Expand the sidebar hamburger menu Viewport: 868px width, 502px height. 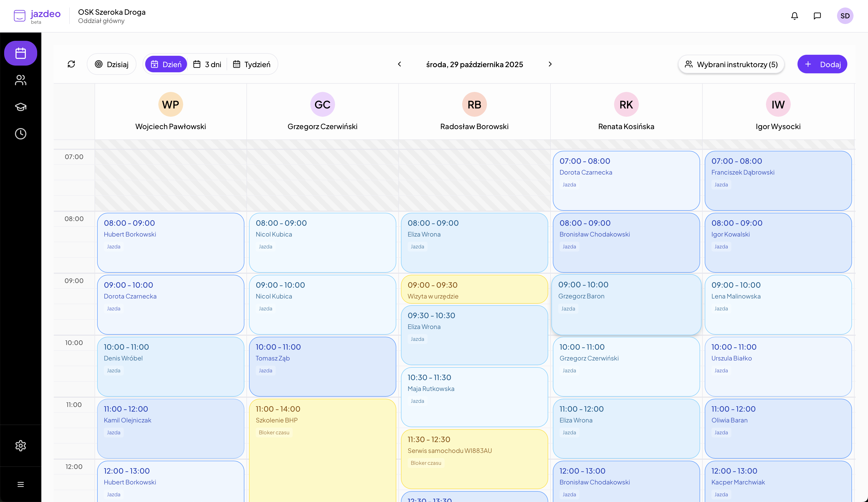21,484
